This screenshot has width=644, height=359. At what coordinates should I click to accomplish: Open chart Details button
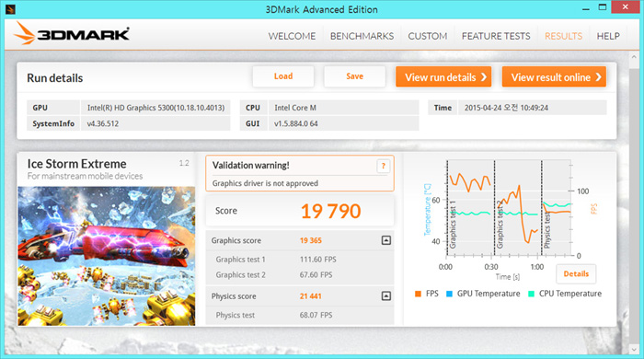point(576,274)
